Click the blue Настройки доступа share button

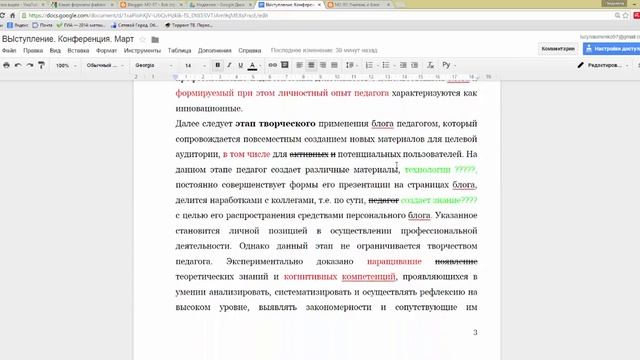tap(611, 49)
